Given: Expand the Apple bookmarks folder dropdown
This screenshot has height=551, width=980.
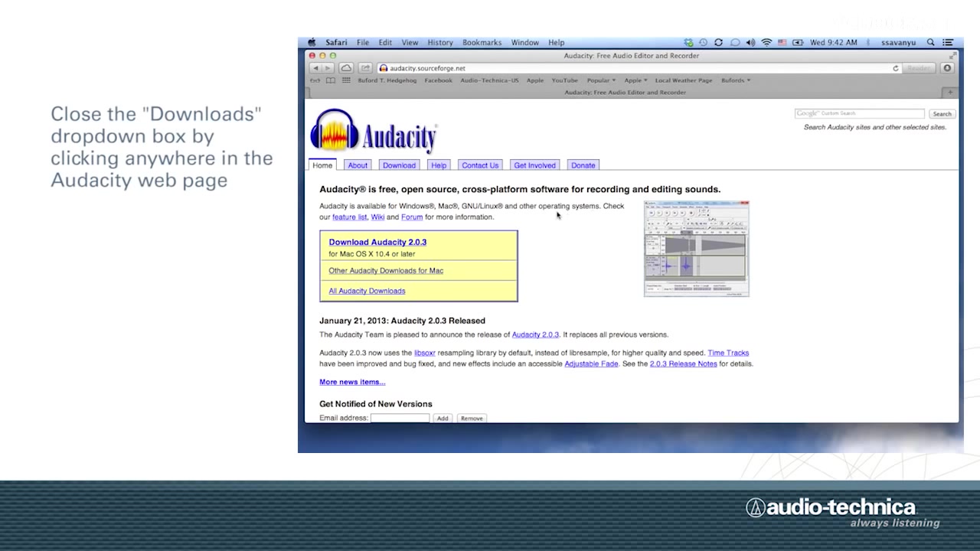Looking at the screenshot, I should tap(635, 80).
